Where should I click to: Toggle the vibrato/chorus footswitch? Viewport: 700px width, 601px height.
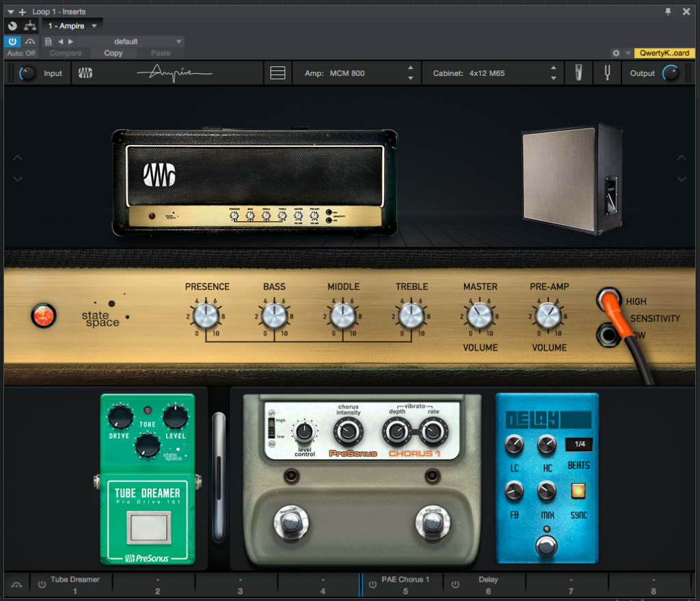pos(432,522)
